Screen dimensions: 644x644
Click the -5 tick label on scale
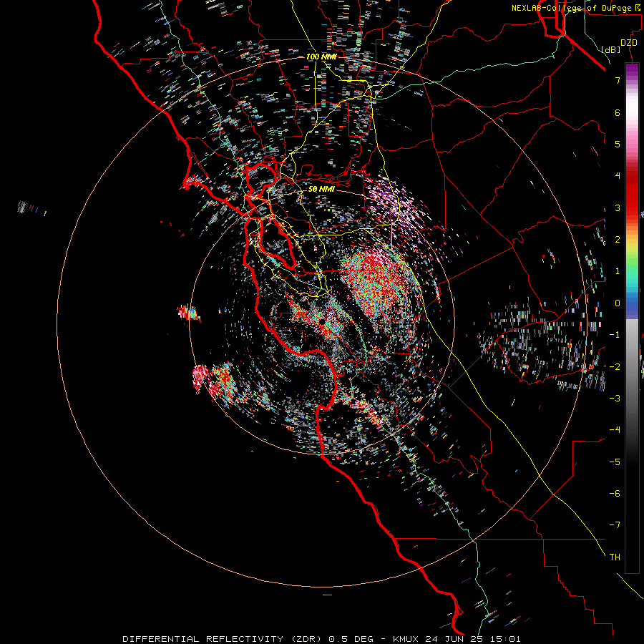(x=615, y=462)
